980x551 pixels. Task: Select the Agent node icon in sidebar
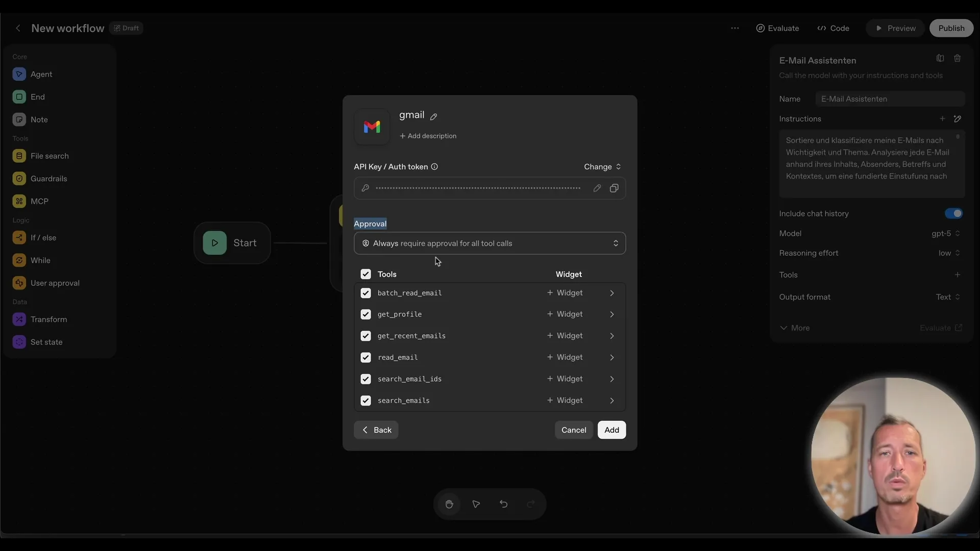click(x=19, y=74)
